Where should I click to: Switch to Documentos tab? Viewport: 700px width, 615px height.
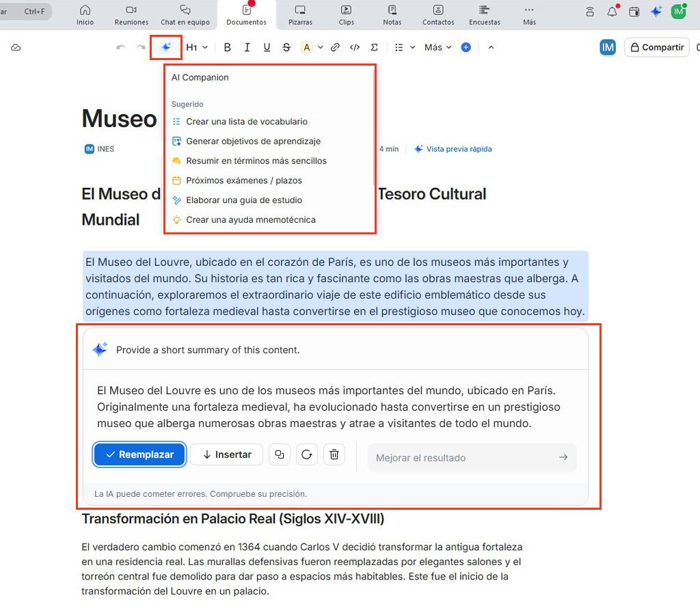coord(246,15)
